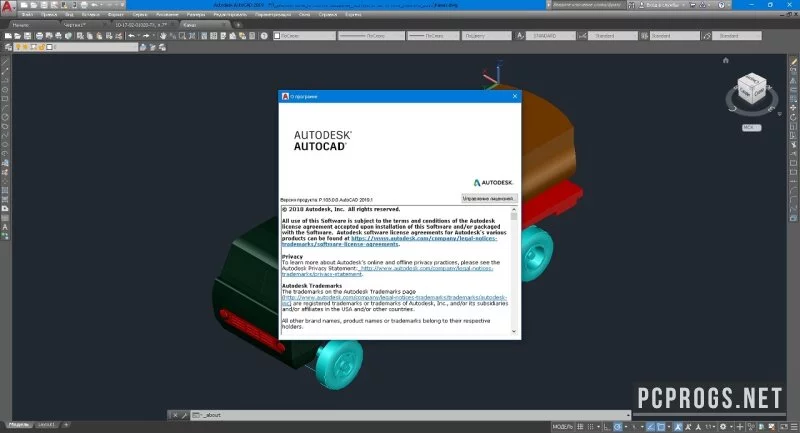The height and width of the screenshot is (433, 800).
Task: Click the Redo arrow in Standard toolbar
Action: [146, 36]
